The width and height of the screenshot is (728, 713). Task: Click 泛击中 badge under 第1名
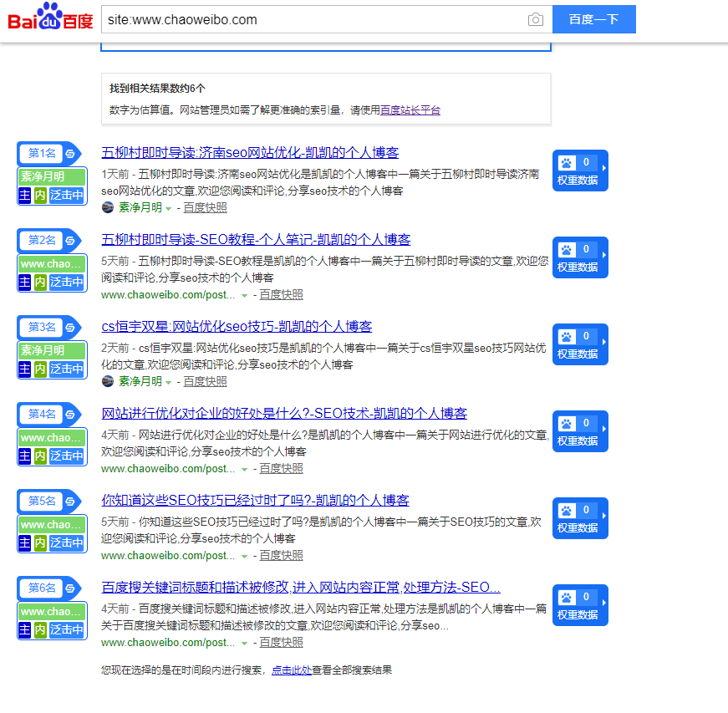[67, 195]
